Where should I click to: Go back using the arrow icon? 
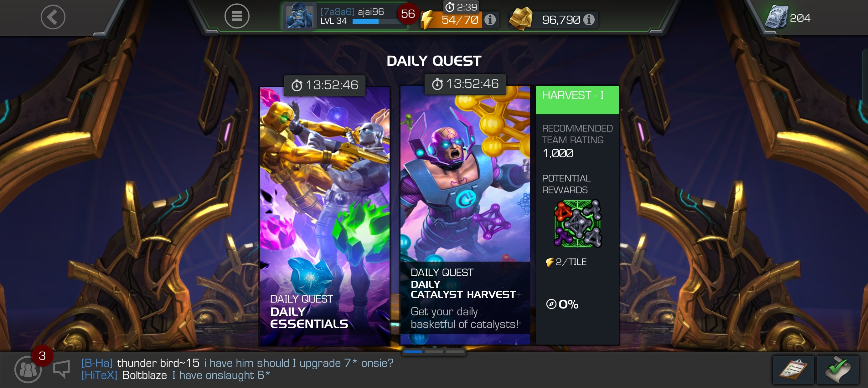pyautogui.click(x=53, y=17)
